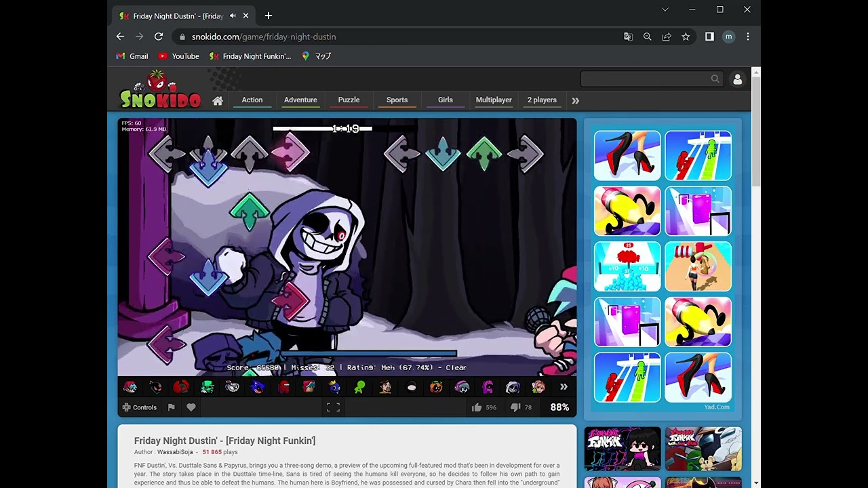The image size is (868, 488).
Task: Open the Chrome profile avatar
Action: (728, 37)
